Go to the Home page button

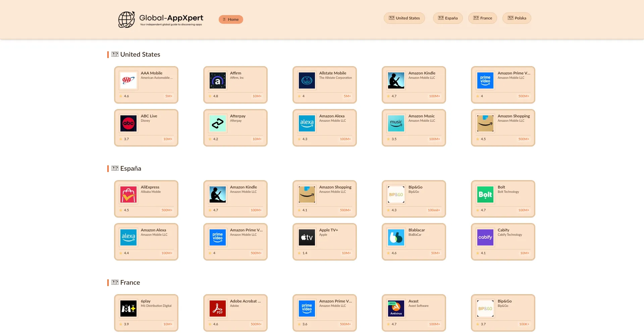pyautogui.click(x=231, y=19)
